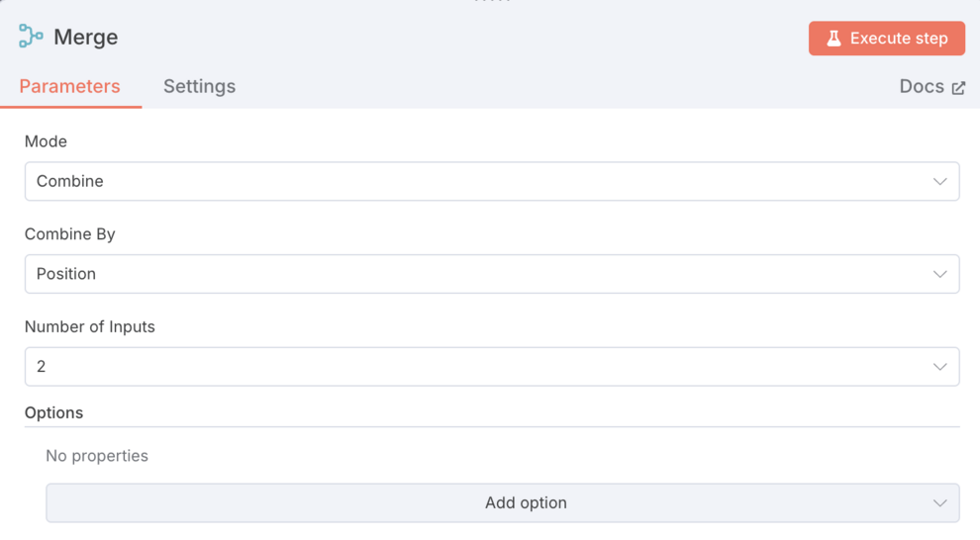Open the Number of Inputs dropdown showing 2
The image size is (980, 540).
[475, 367]
